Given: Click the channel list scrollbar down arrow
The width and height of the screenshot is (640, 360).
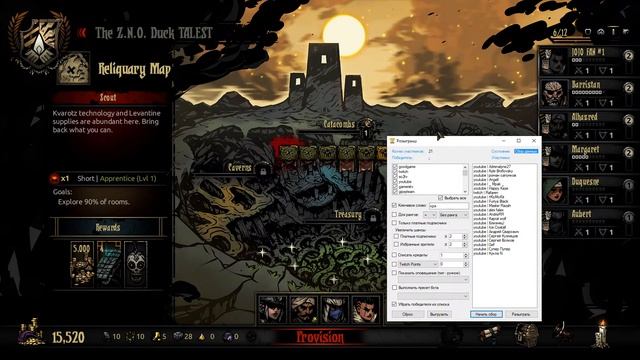Looking at the screenshot, I should [x=465, y=191].
